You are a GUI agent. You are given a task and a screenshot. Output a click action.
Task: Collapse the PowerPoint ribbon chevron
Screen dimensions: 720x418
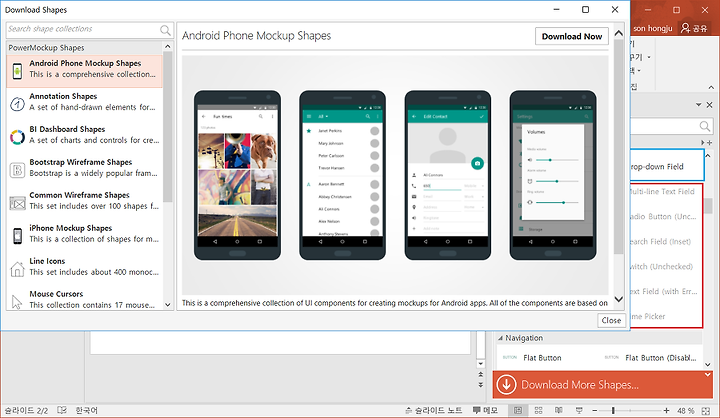[x=711, y=87]
